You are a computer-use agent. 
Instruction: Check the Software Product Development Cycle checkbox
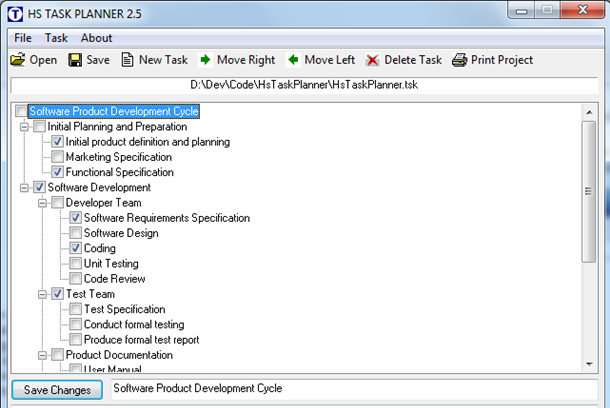tap(21, 111)
